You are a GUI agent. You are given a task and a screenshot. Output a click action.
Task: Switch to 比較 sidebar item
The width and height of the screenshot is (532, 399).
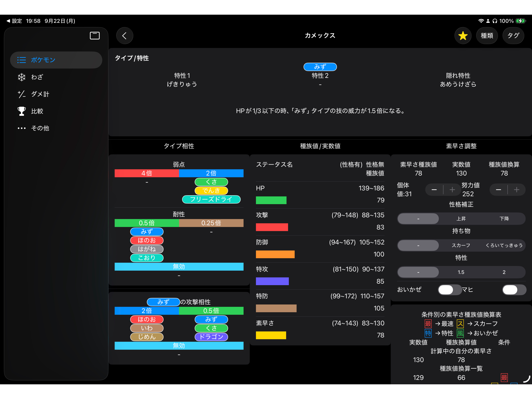tap(56, 111)
